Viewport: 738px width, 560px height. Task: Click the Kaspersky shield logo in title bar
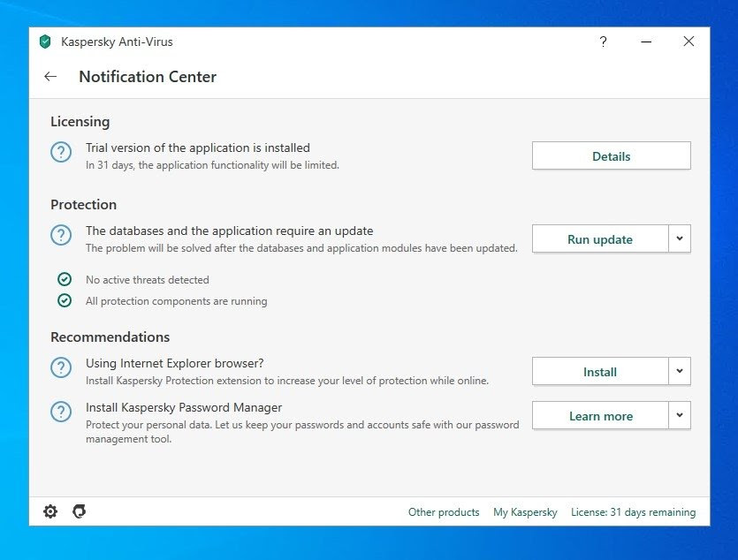(45, 42)
